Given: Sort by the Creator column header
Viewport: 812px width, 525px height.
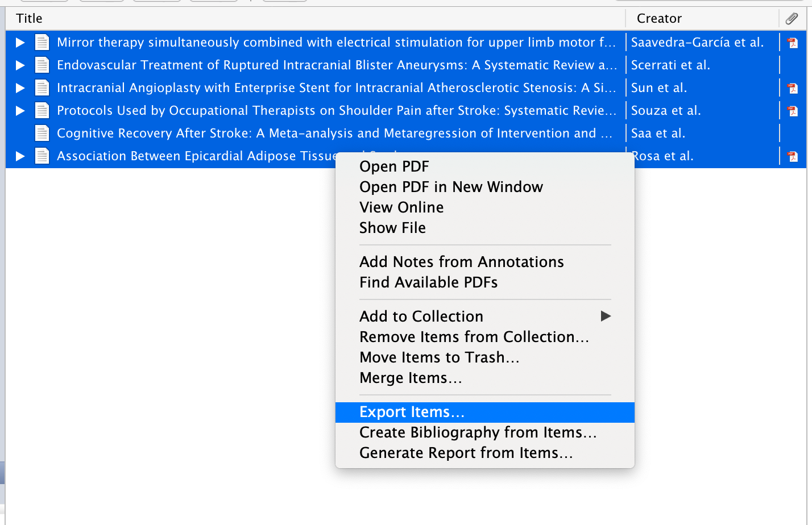Looking at the screenshot, I should click(x=659, y=19).
